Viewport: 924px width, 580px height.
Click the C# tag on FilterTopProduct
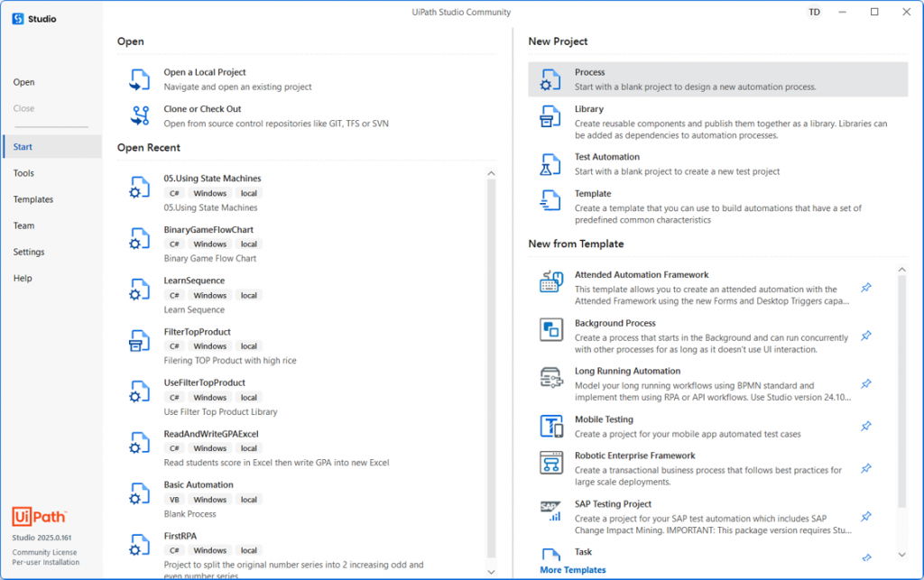[x=174, y=346]
